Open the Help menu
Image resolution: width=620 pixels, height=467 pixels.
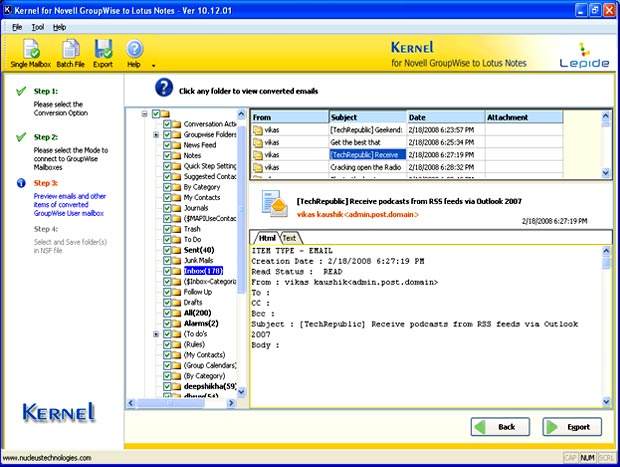59,27
